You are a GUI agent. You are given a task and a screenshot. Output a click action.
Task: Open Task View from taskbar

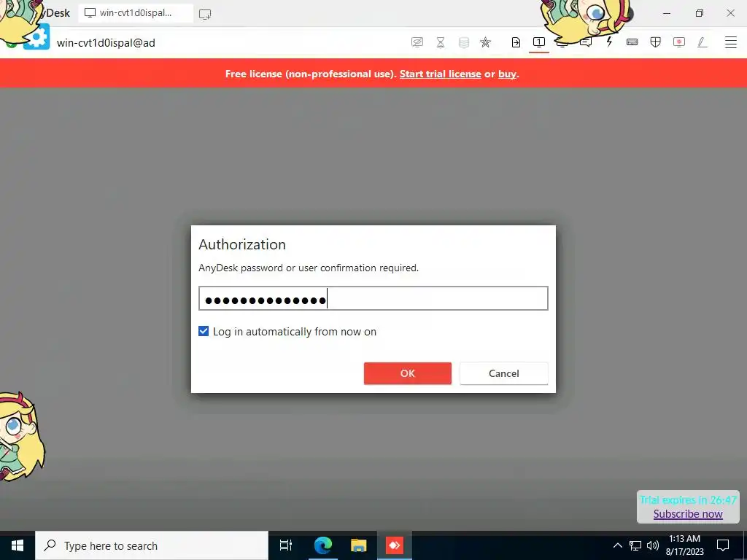coord(285,545)
